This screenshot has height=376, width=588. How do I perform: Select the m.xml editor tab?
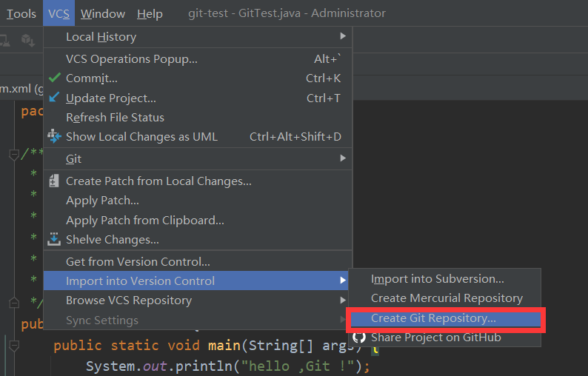(x=21, y=90)
